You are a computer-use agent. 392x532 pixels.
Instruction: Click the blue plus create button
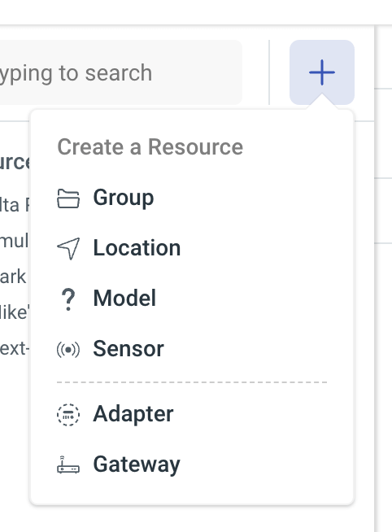tap(322, 72)
